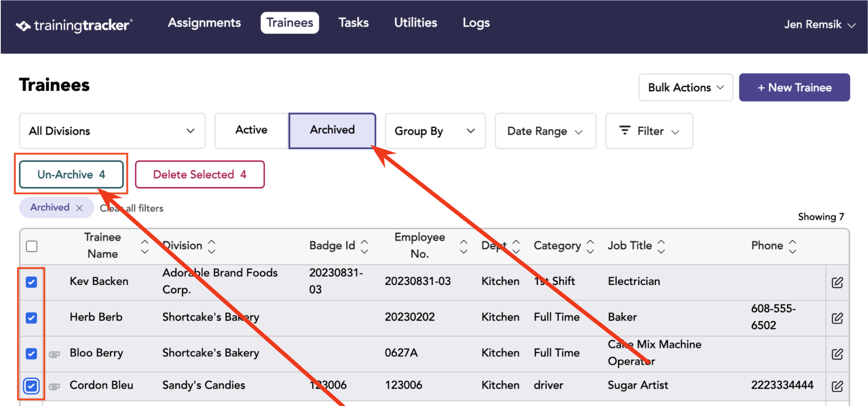Click the Sugar Artist job title cell
The height and width of the screenshot is (406, 868).
(x=638, y=385)
